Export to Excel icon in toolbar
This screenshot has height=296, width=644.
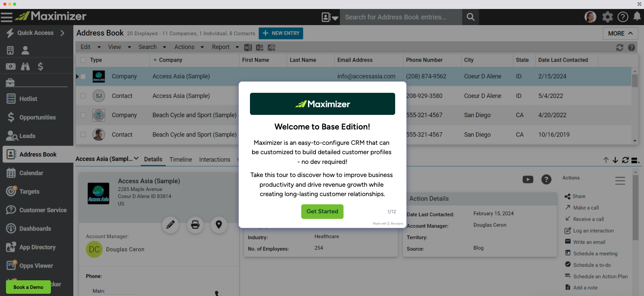coord(260,48)
